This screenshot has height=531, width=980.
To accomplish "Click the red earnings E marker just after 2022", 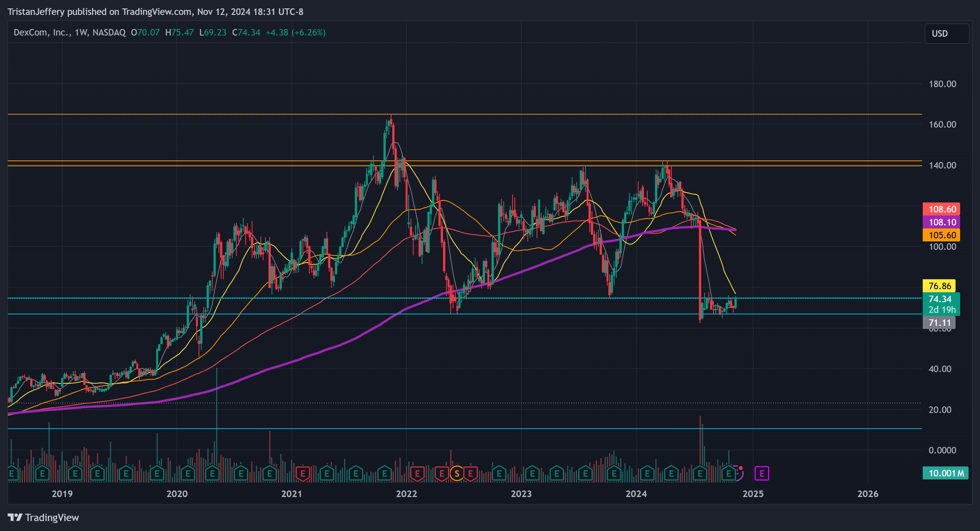I will tap(417, 474).
